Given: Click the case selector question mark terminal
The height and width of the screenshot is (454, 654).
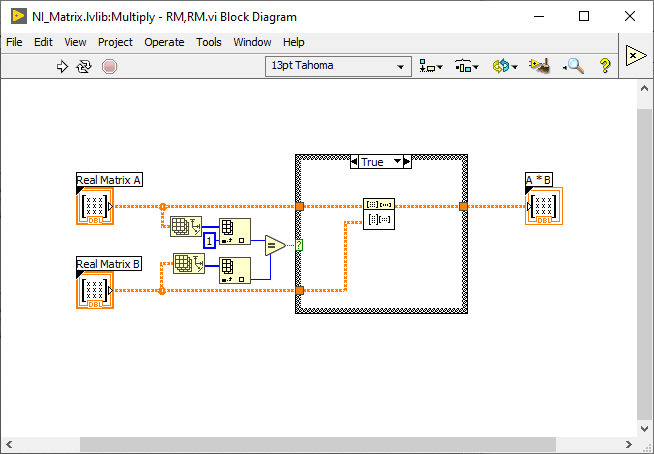Looking at the screenshot, I should 299,245.
